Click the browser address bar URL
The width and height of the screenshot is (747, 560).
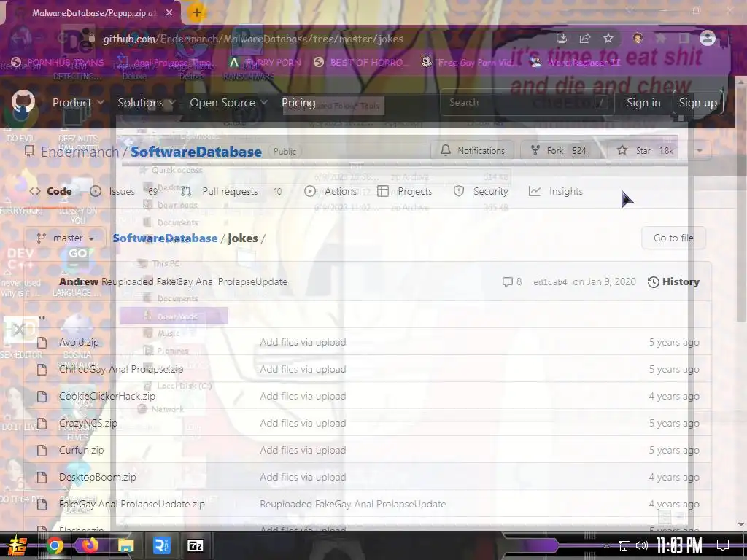point(253,39)
